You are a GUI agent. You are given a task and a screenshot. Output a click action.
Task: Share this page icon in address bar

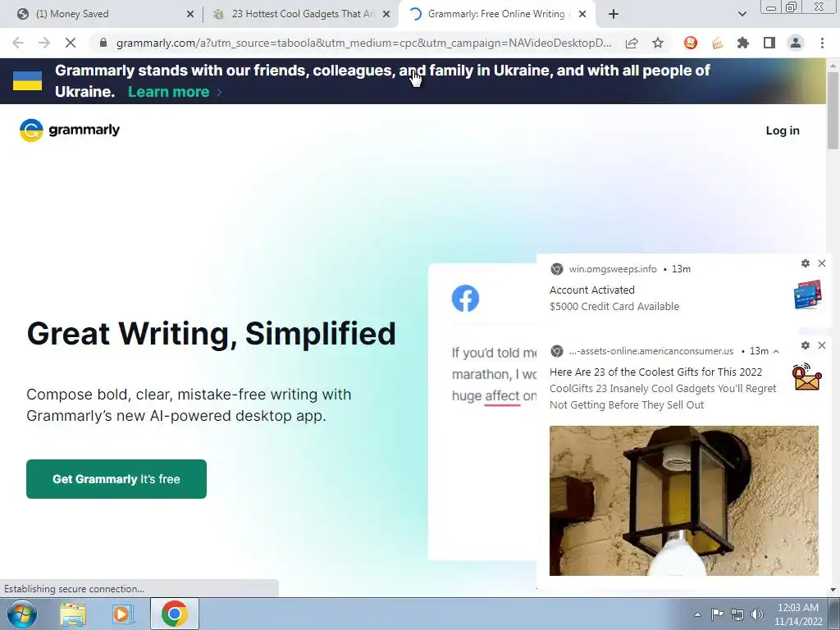[632, 43]
